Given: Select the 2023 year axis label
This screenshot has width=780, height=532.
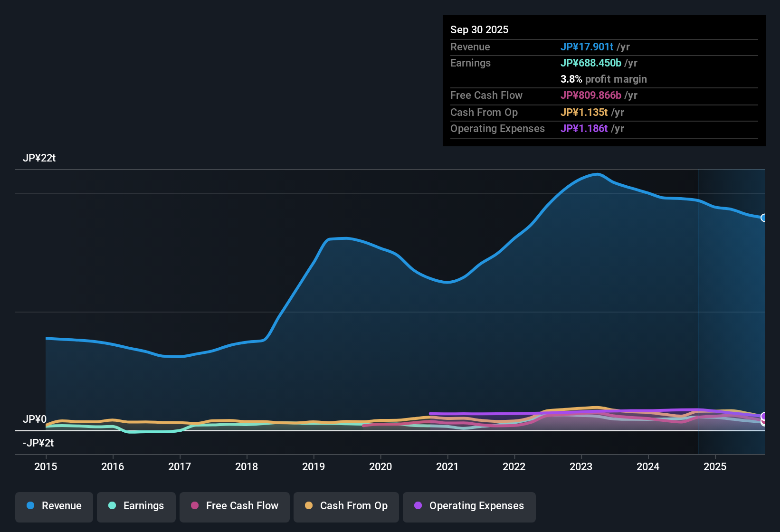Looking at the screenshot, I should (x=581, y=467).
